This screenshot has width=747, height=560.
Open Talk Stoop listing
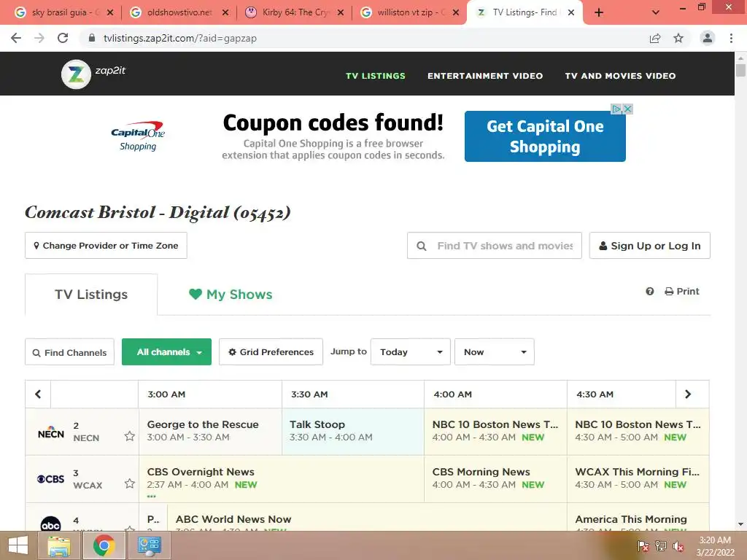(353, 431)
